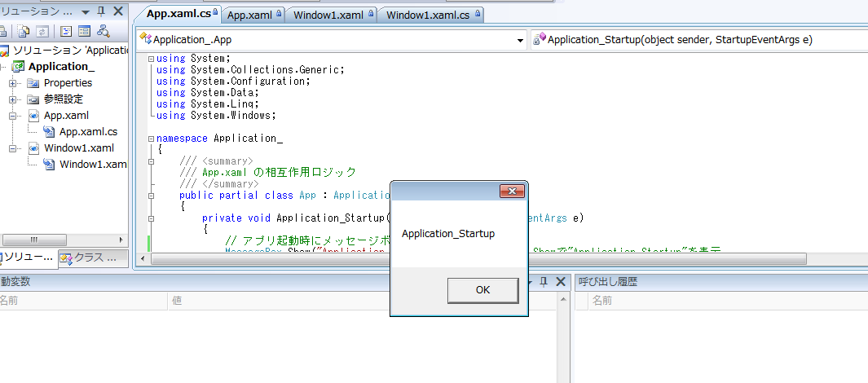
Task: Click Show All Files icon in Solution Explorer
Action: (x=24, y=31)
